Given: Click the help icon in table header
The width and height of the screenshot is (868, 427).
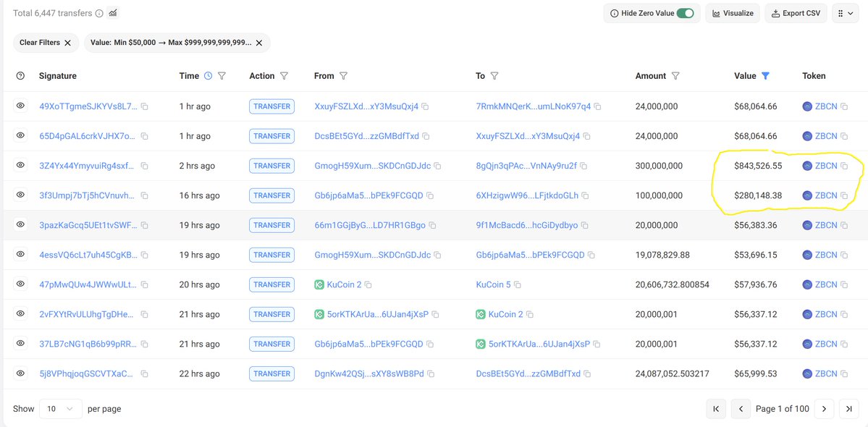Looking at the screenshot, I should click(20, 76).
